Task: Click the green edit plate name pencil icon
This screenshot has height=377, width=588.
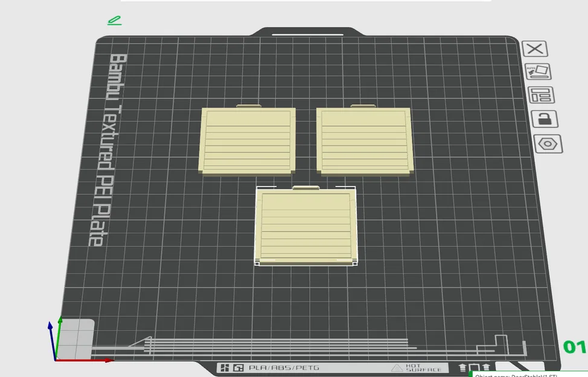Action: click(x=114, y=21)
